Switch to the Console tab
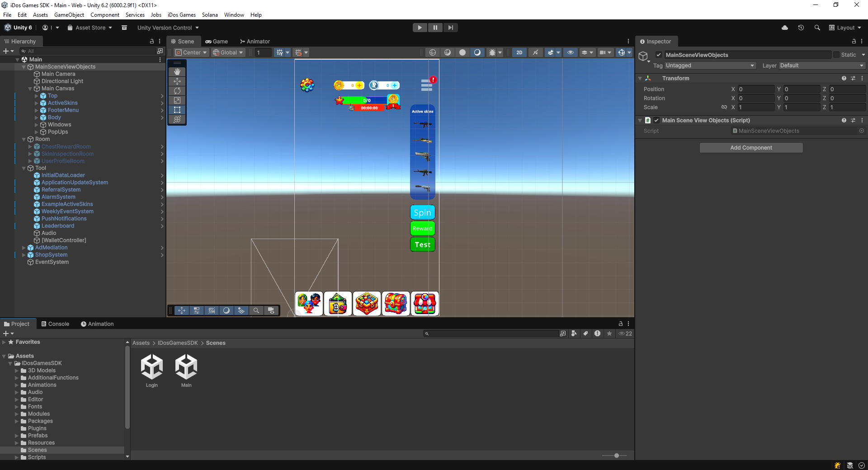This screenshot has height=470, width=868. (55, 324)
